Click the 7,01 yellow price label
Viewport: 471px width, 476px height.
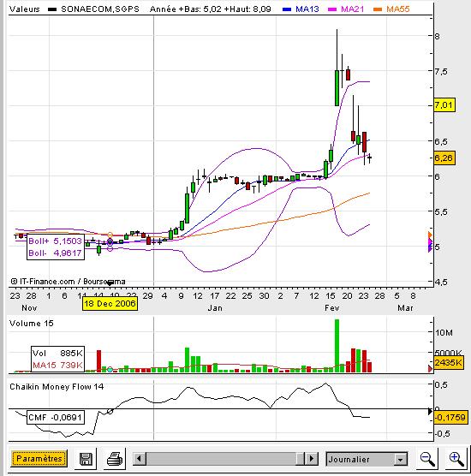click(444, 105)
